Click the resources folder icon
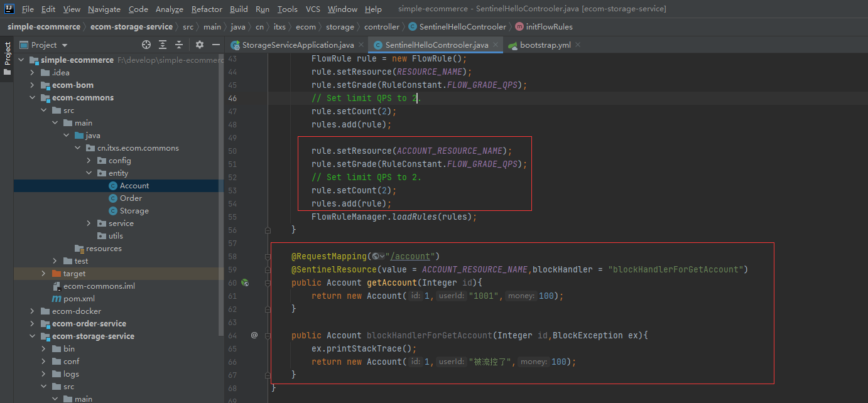868x403 pixels. (79, 249)
